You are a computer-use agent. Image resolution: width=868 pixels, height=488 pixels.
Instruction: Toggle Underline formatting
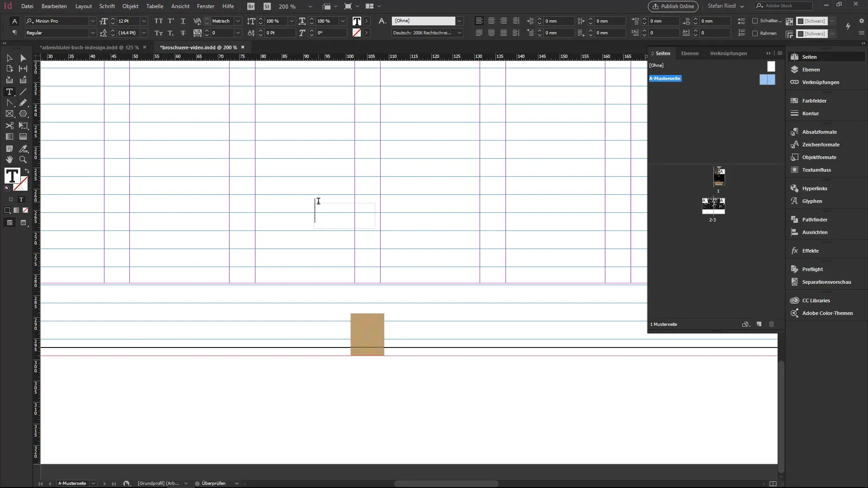tap(183, 21)
